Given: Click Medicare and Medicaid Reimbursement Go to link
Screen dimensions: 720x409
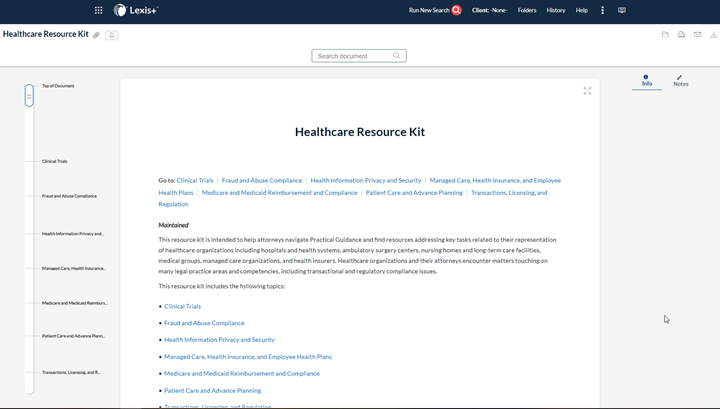Looking at the screenshot, I should pos(279,193).
